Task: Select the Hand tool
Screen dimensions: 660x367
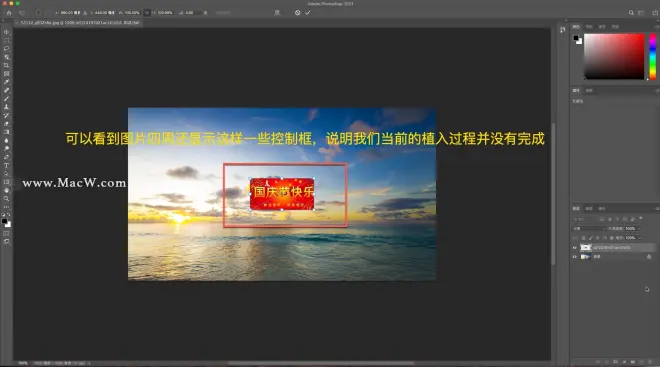Action: [6, 190]
